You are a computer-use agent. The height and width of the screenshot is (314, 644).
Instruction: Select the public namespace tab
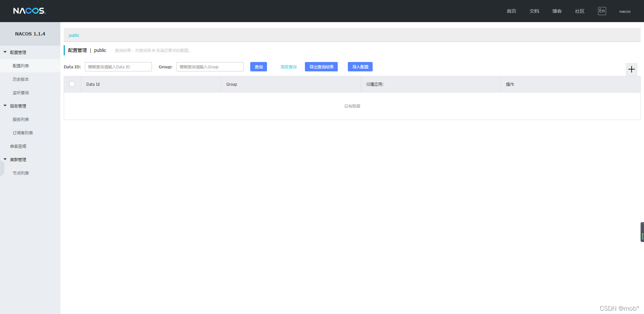(74, 35)
